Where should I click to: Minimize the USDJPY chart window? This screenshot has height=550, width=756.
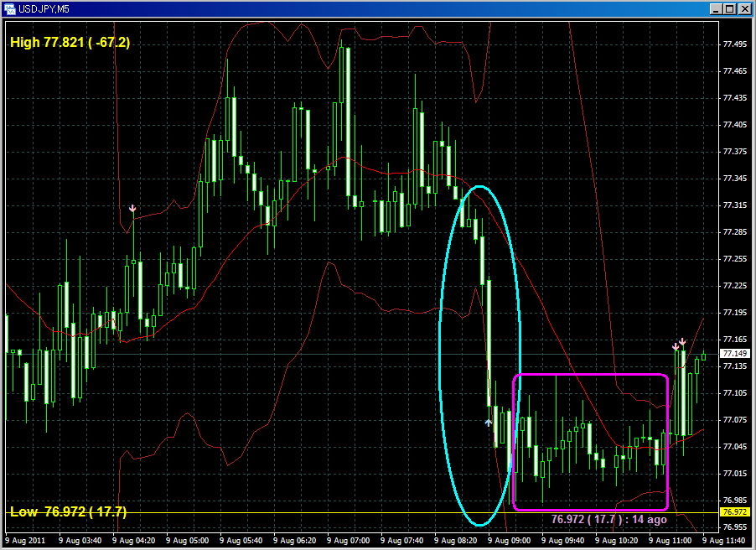(x=715, y=8)
